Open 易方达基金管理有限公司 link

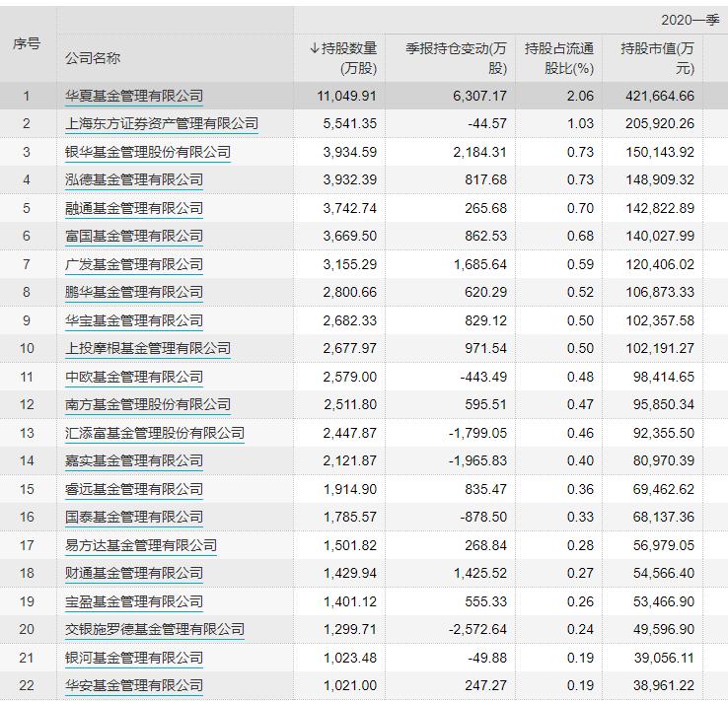coord(141,544)
